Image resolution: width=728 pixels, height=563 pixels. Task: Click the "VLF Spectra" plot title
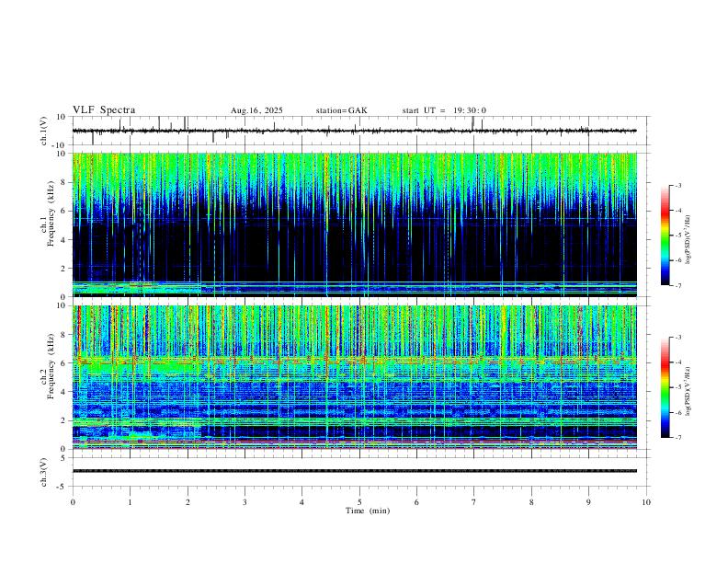[x=104, y=110]
